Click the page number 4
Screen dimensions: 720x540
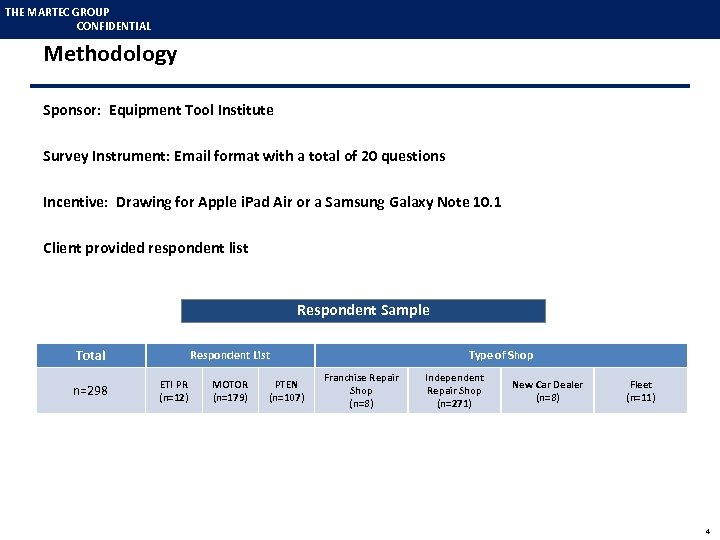(708, 531)
